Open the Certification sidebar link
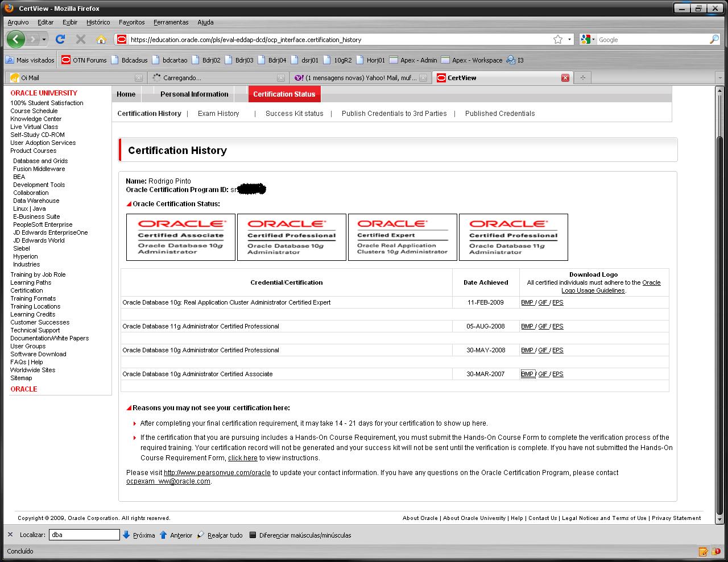The width and height of the screenshot is (728, 562). click(x=27, y=290)
